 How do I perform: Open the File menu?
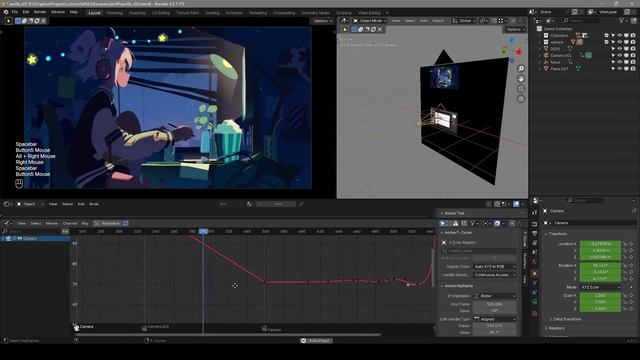(15, 12)
